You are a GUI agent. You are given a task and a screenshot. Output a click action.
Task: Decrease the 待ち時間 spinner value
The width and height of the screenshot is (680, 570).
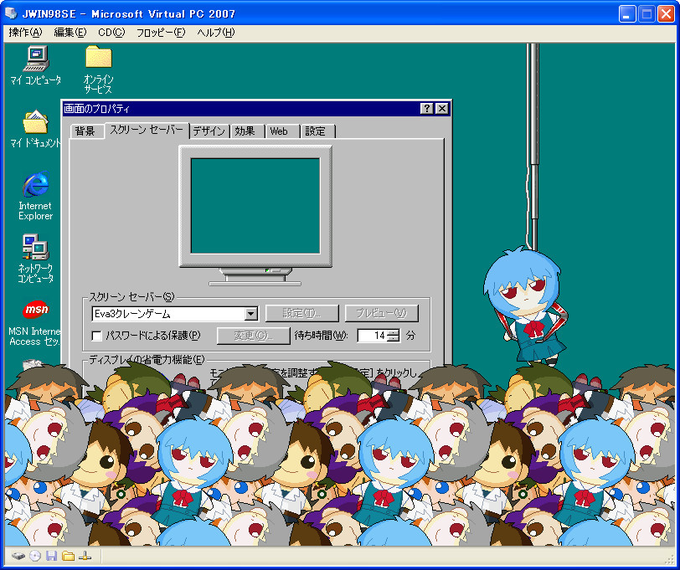[393, 338]
